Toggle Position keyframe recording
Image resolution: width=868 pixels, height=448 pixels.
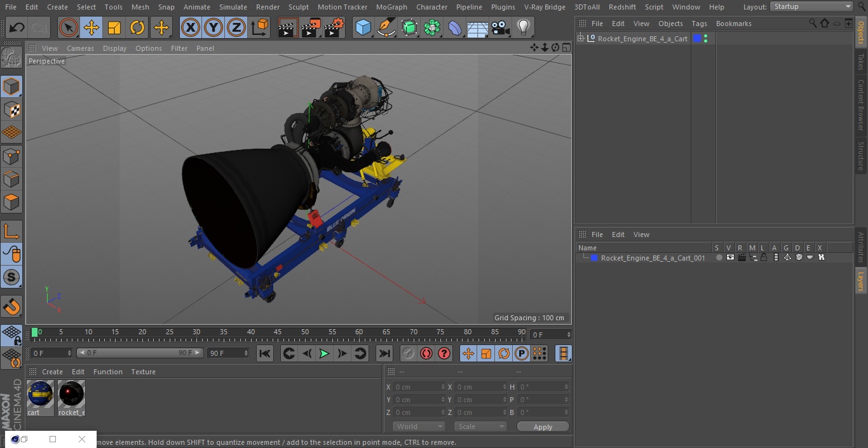pyautogui.click(x=468, y=353)
